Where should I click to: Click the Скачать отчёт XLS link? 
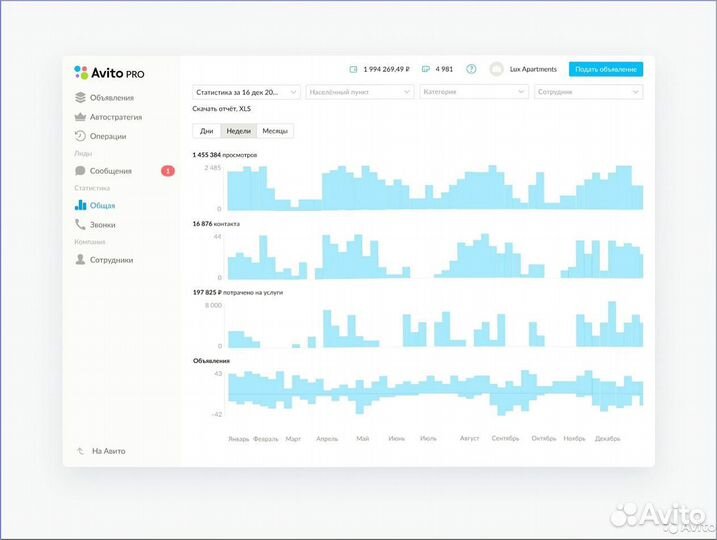(221, 108)
